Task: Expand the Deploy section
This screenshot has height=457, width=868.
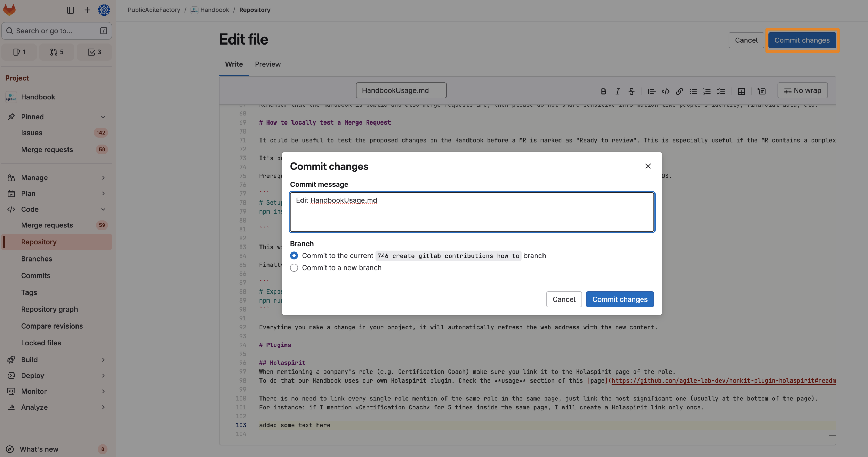Action: (x=103, y=375)
